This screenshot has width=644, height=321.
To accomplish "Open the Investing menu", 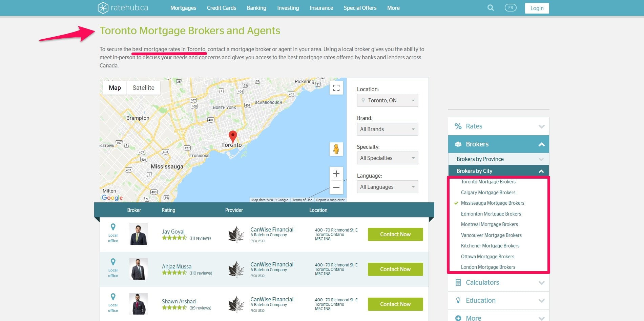I will 288,8.
